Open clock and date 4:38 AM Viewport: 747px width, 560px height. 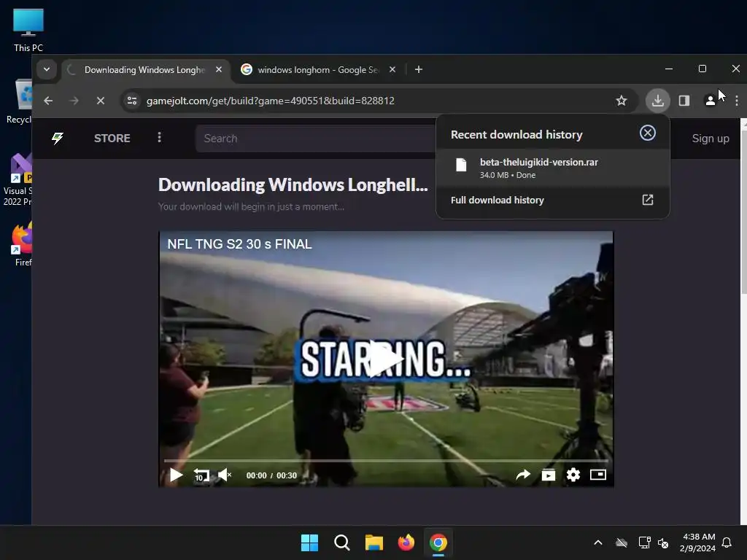(x=698, y=542)
